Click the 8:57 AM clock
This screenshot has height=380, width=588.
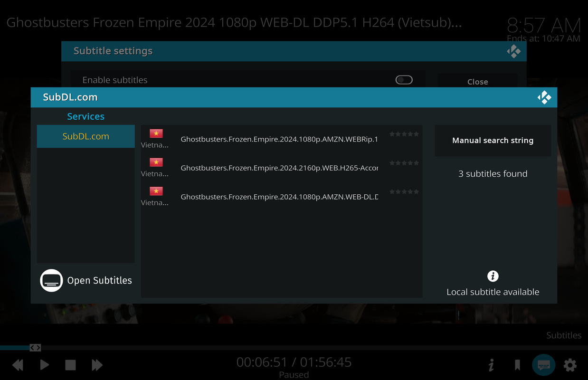pos(544,25)
